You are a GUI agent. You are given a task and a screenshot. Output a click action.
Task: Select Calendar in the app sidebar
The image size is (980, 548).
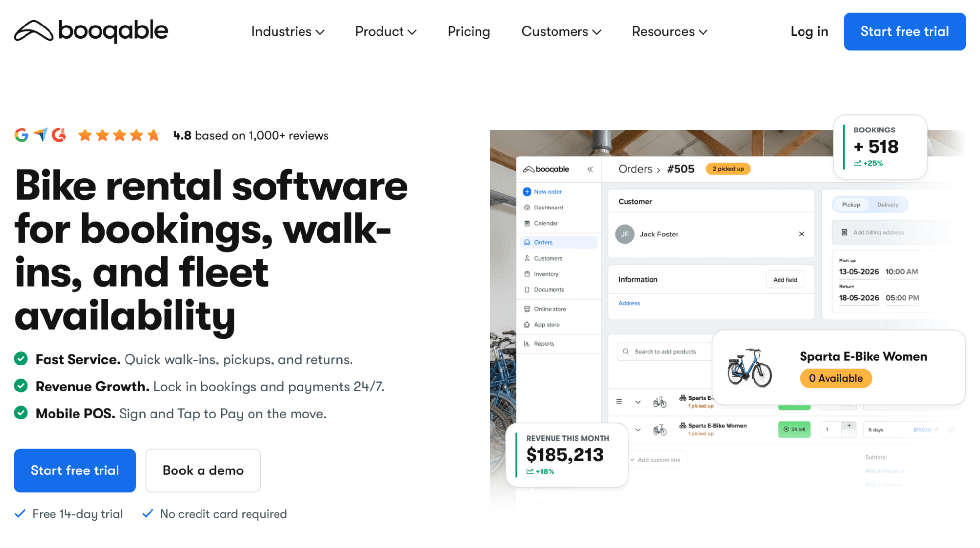coord(546,223)
